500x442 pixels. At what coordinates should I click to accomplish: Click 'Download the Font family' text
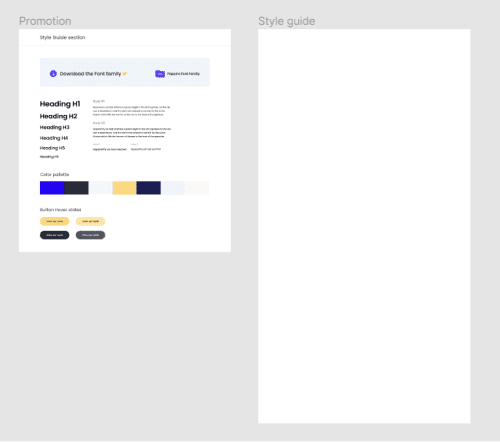point(90,74)
